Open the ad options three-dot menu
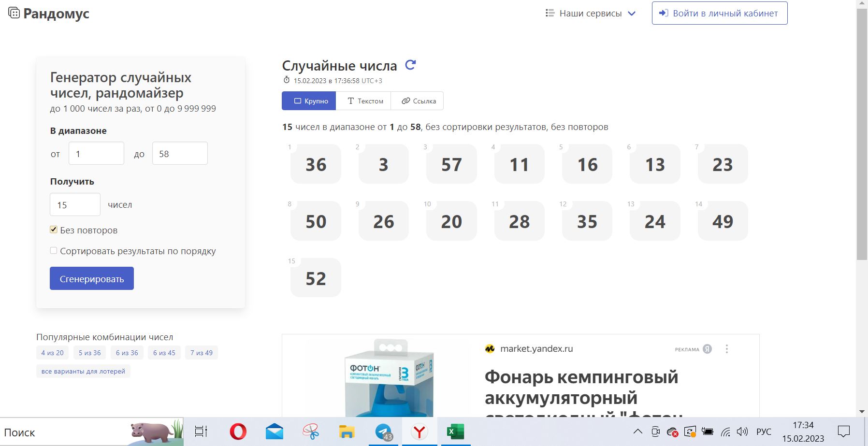Viewport: 868px width, 446px height. click(x=726, y=349)
